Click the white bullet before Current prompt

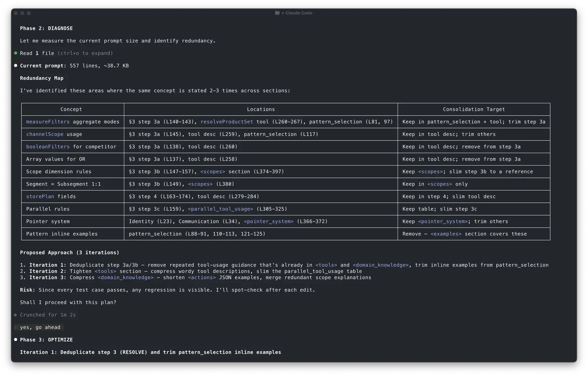(15, 66)
